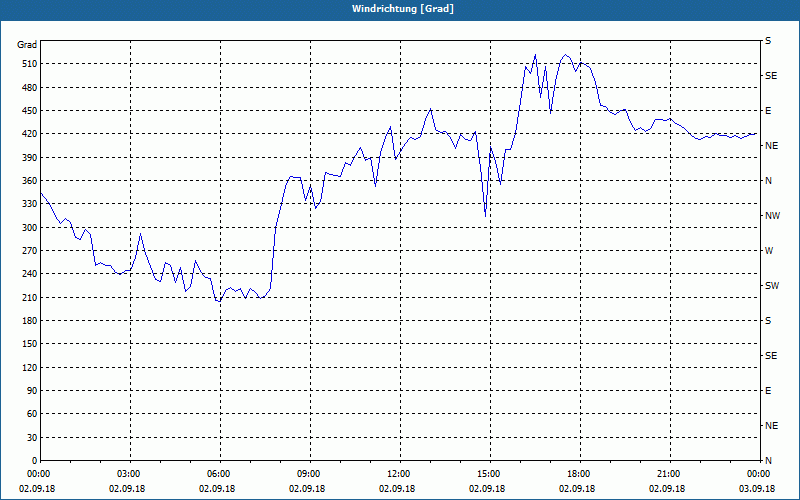Viewport: 800px width, 500px height.
Task: Click the Windrichtung [Grad] chart title
Action: [x=403, y=9]
